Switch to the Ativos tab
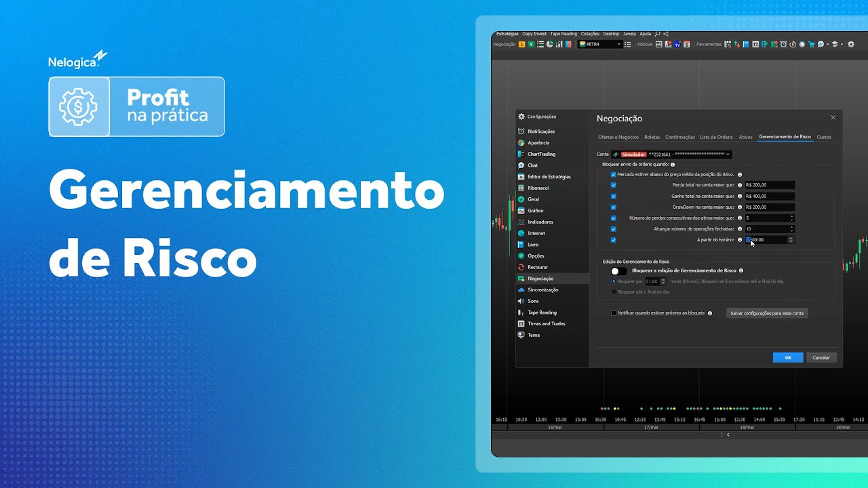 [745, 137]
